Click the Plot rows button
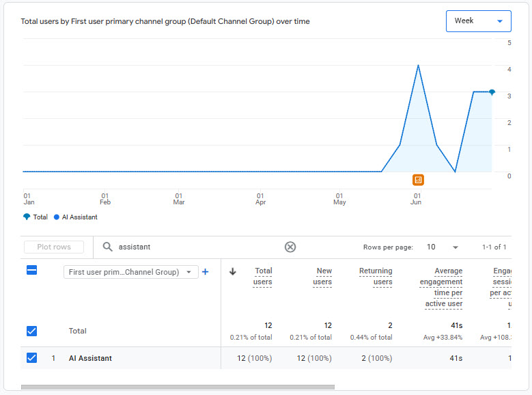Viewport: 532px width, 395px height. coord(54,247)
